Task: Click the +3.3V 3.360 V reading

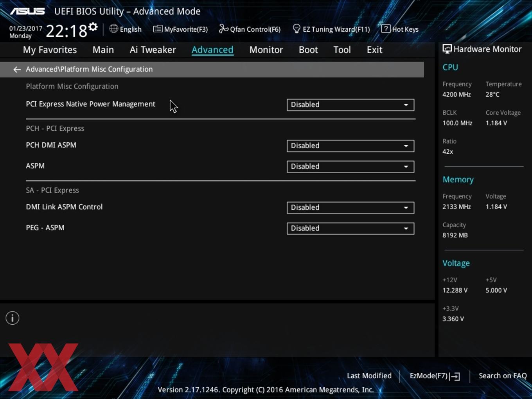Action: pos(453,319)
